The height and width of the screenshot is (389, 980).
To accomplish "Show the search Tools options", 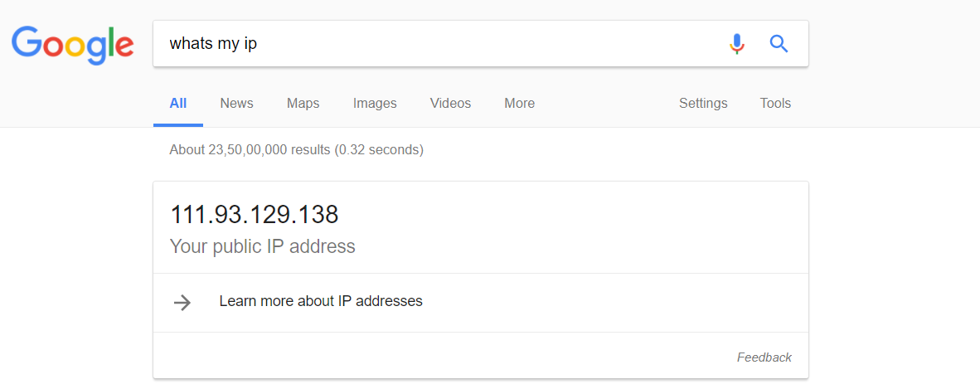I will click(x=775, y=104).
